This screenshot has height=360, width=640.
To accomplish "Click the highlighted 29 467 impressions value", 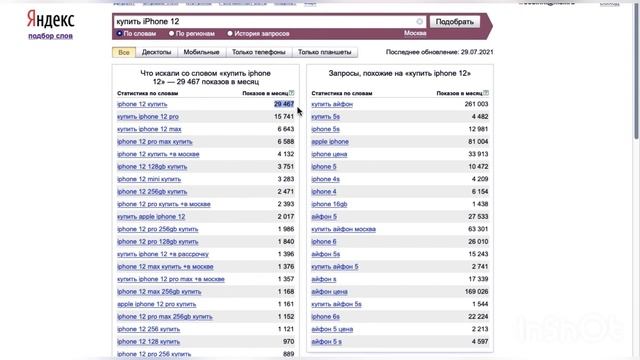I will click(x=284, y=104).
